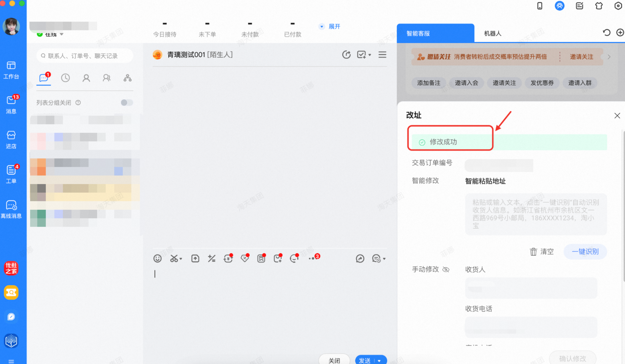This screenshot has height=364, width=625.
Task: Toggle the 列表分组关闭 switch
Action: [126, 103]
